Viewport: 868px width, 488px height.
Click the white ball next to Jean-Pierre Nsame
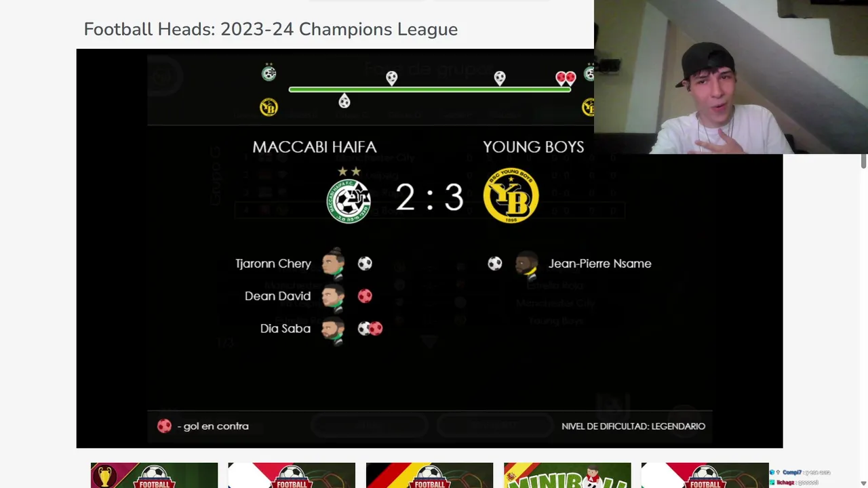click(495, 263)
